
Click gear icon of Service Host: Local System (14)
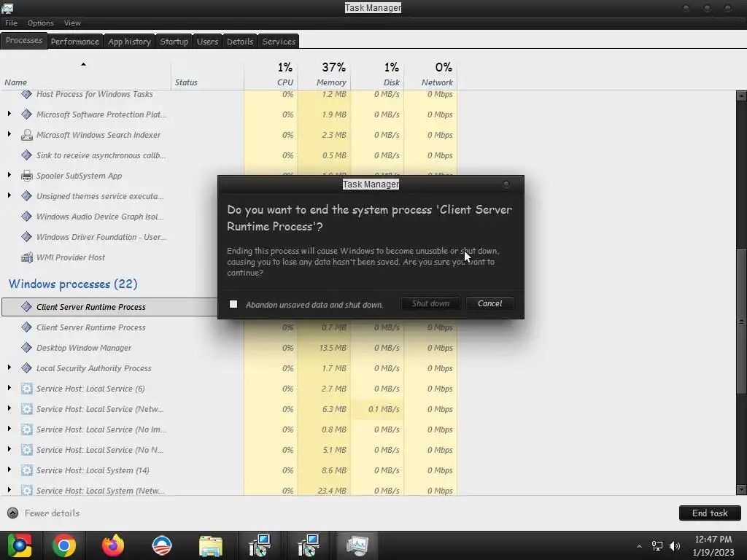click(x=27, y=470)
